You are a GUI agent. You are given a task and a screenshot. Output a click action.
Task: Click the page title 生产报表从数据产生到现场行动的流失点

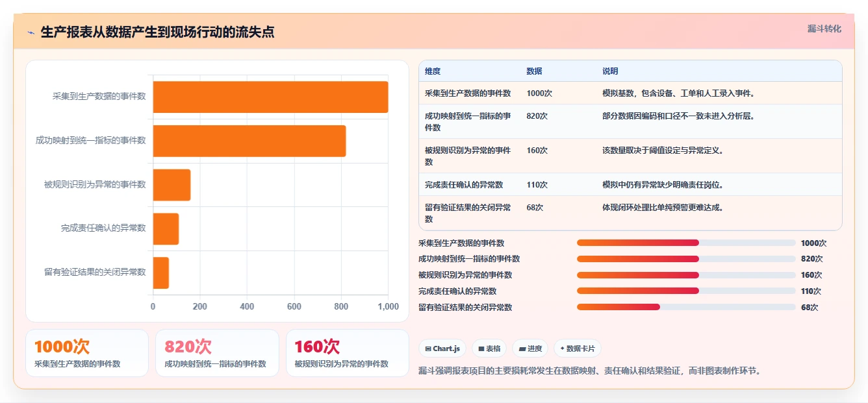coord(157,32)
